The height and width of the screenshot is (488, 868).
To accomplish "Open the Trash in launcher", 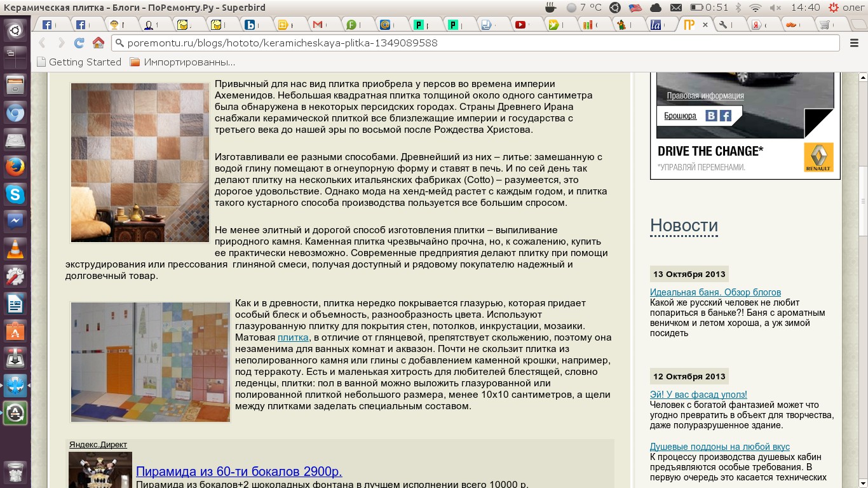I will (15, 473).
